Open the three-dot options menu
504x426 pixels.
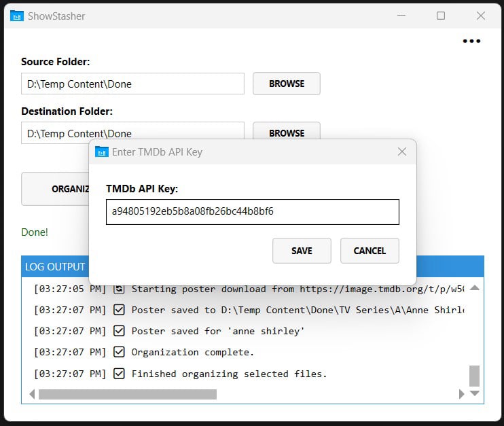pos(471,41)
